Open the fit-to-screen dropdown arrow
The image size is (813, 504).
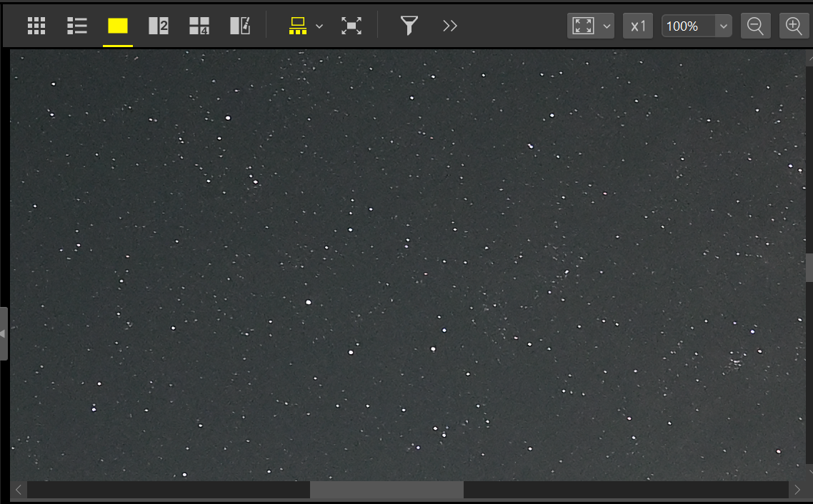point(607,26)
